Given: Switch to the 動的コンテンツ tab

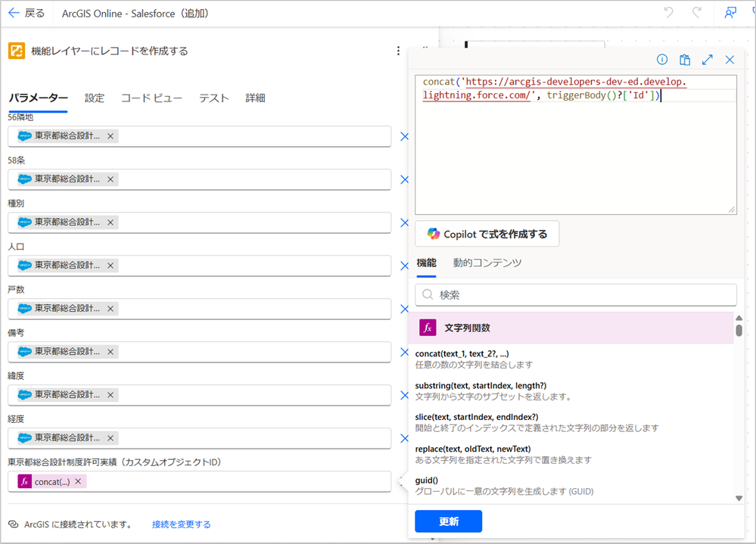Looking at the screenshot, I should point(487,263).
